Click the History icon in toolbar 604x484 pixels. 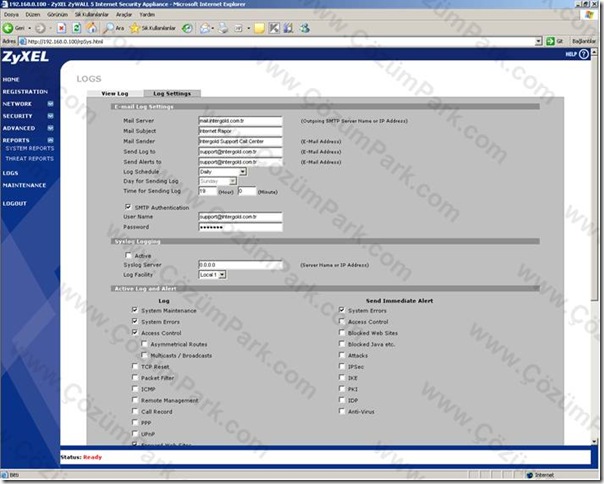click(x=188, y=28)
